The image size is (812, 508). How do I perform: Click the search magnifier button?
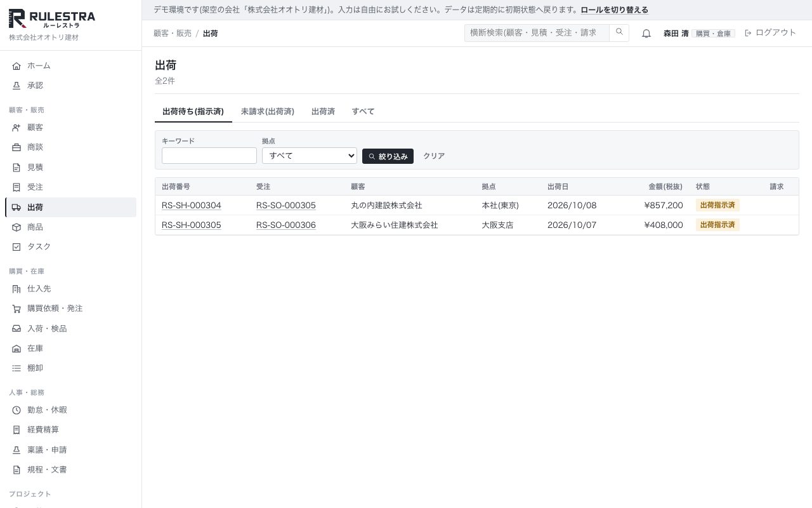619,32
